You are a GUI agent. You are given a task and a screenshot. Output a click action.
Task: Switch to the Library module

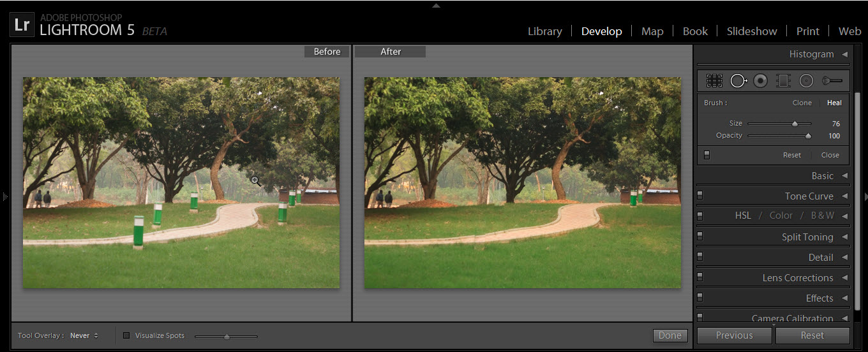pyautogui.click(x=544, y=31)
